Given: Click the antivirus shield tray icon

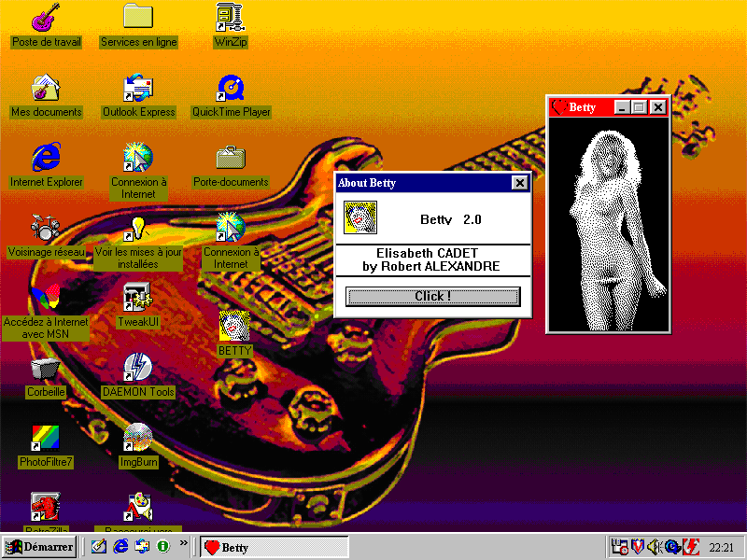Looking at the screenshot, I should point(638,547).
